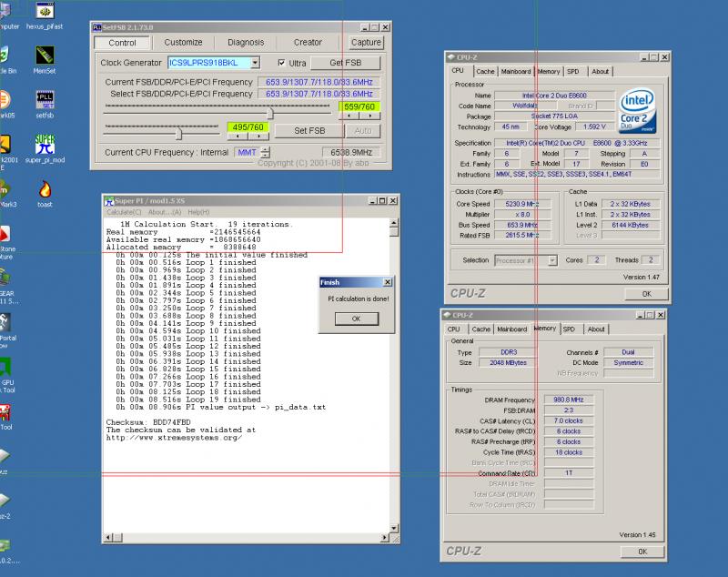Click the Core Voltage value 1.592 V
Screen dimensions: 728x577
pos(595,127)
